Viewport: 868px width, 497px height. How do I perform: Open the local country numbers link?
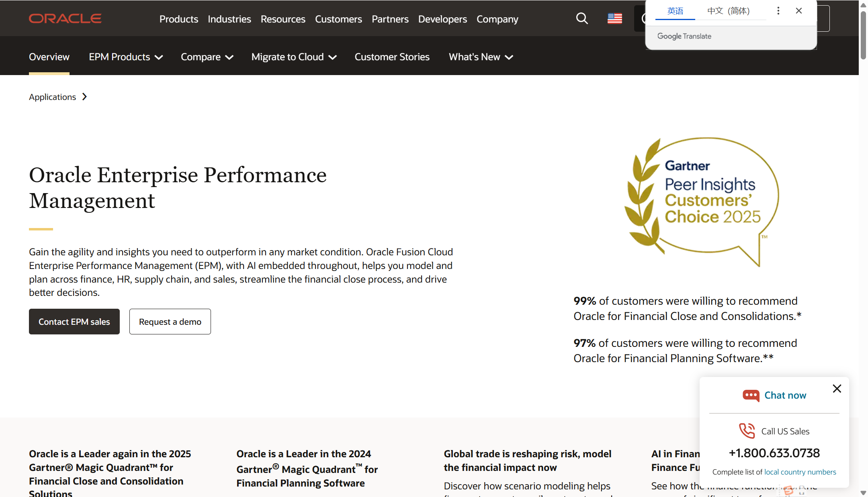[800, 472]
